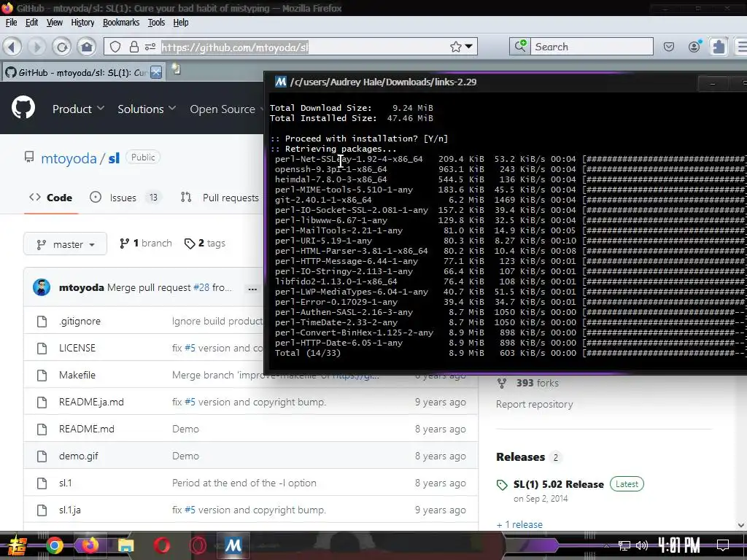Open the sl repository name link

(114, 158)
